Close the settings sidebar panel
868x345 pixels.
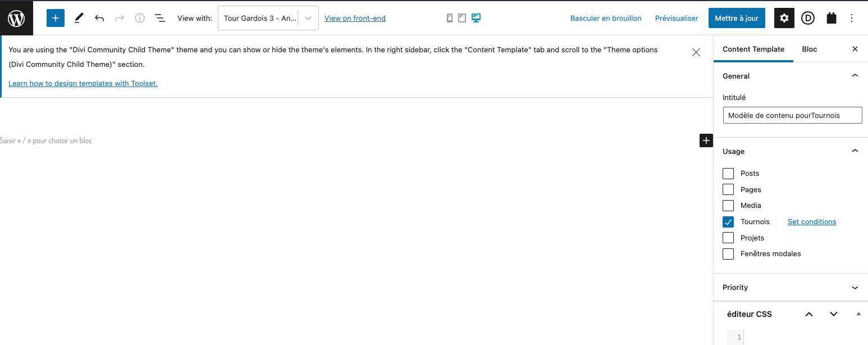(855, 49)
